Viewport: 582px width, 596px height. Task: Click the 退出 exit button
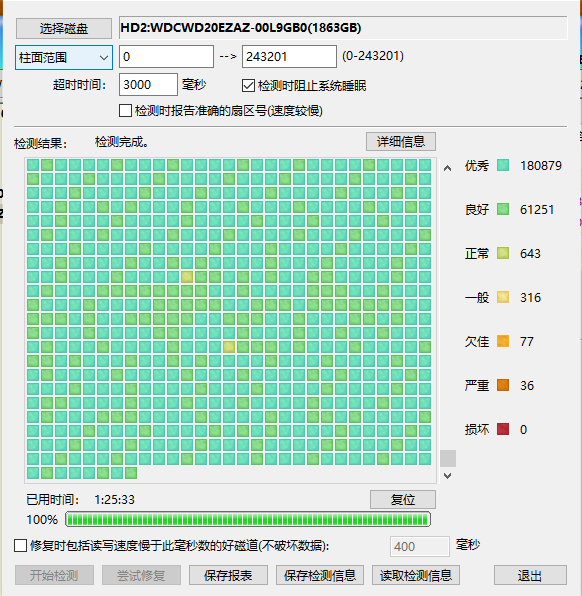(x=530, y=575)
